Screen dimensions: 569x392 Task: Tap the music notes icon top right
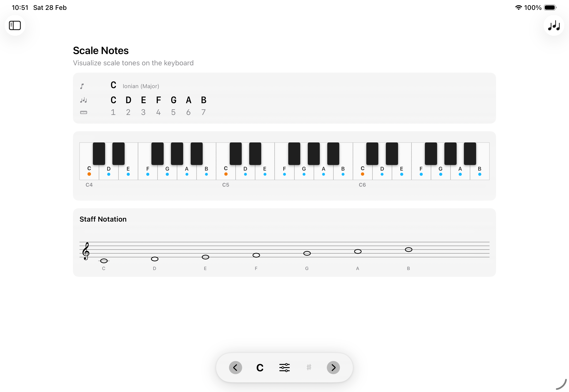tap(553, 25)
